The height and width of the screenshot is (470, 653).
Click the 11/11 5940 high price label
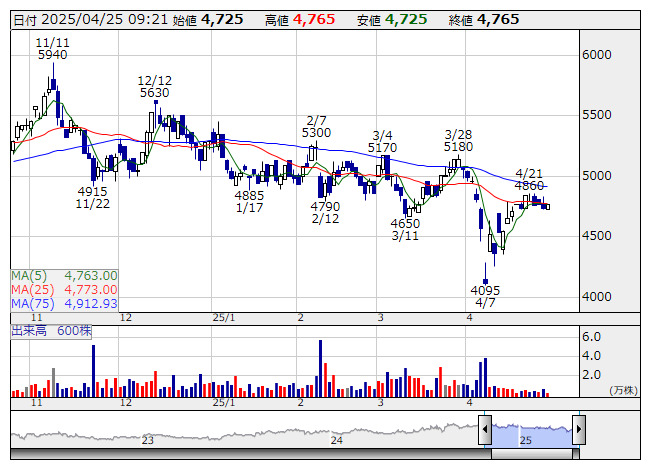52,49
